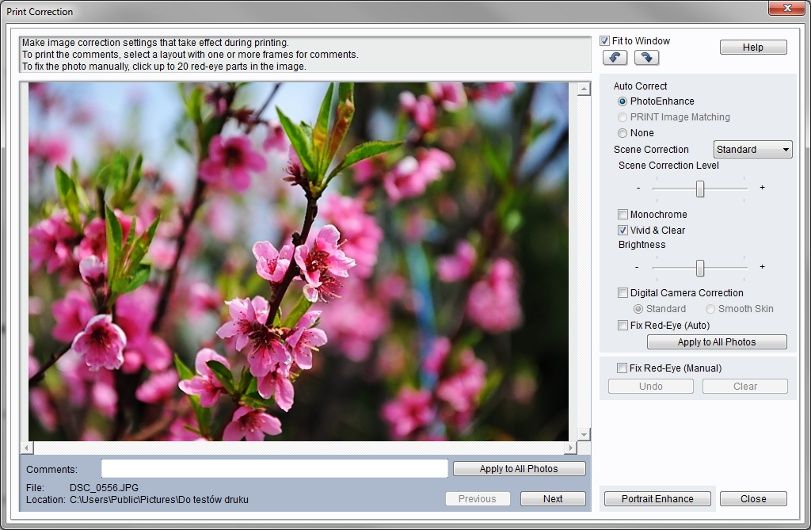Click Apply to All Photos under Fix Red-Eye
The image size is (811, 530).
pyautogui.click(x=717, y=342)
